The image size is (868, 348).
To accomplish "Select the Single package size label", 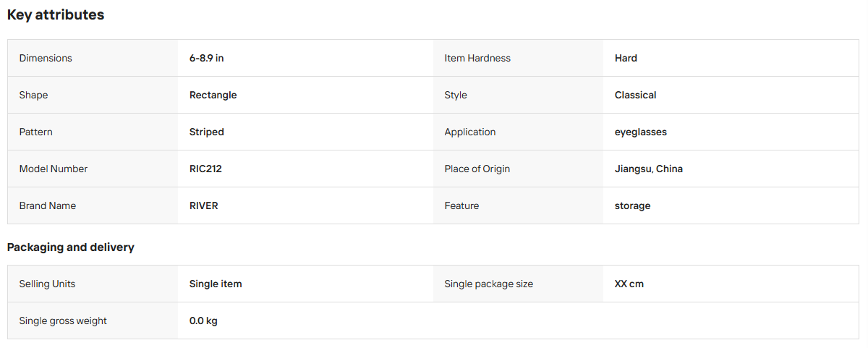I will click(489, 284).
